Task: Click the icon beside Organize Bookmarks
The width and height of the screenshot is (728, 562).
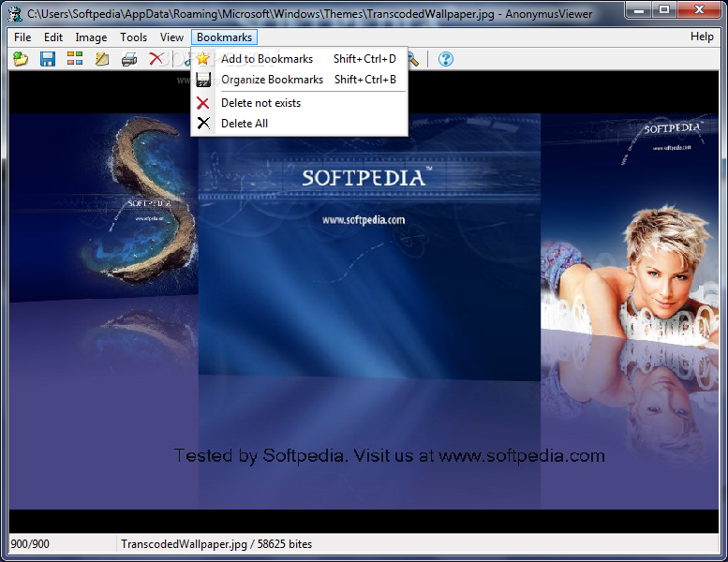Action: tap(203, 80)
